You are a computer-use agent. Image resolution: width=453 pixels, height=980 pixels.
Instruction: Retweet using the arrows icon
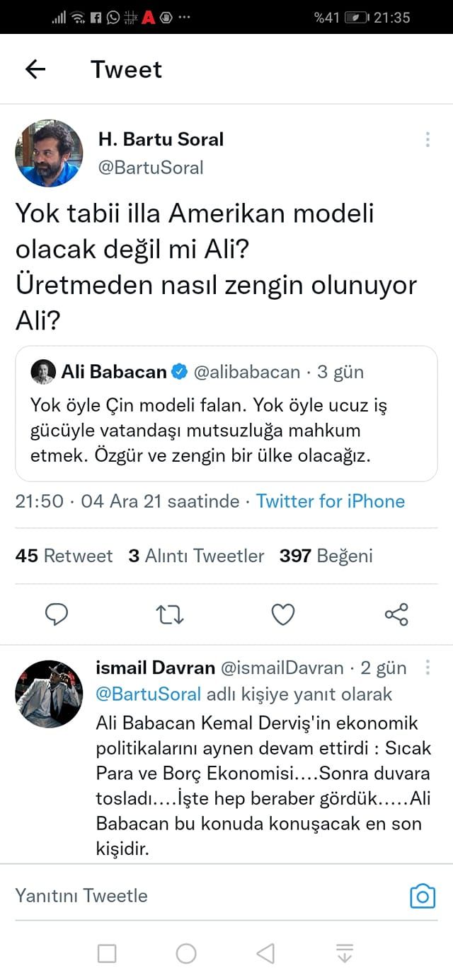click(x=170, y=615)
